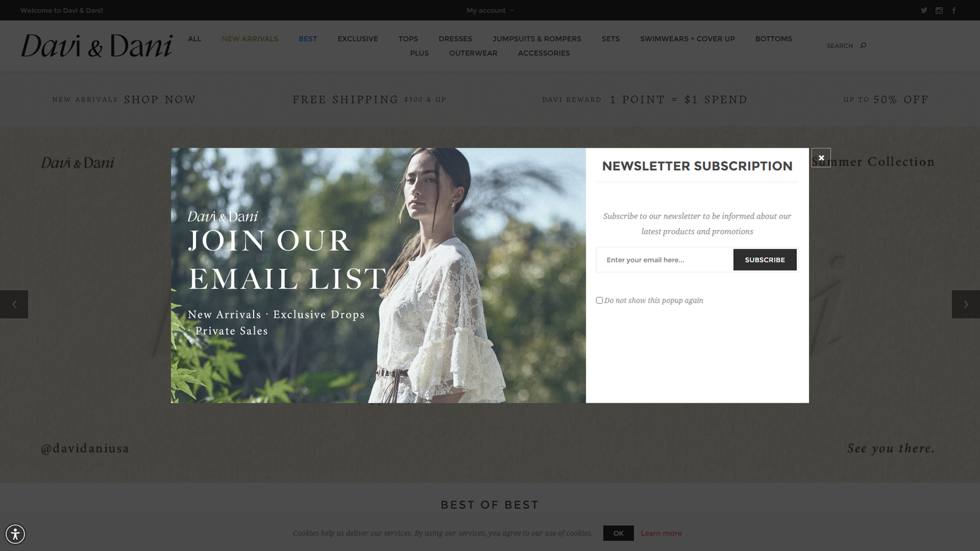Screen dimensions: 980x551
Task: Expand the My account dropdown
Action: click(x=490, y=10)
